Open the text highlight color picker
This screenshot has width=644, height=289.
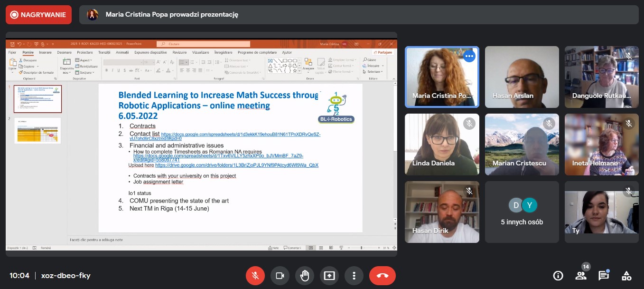(x=159, y=70)
